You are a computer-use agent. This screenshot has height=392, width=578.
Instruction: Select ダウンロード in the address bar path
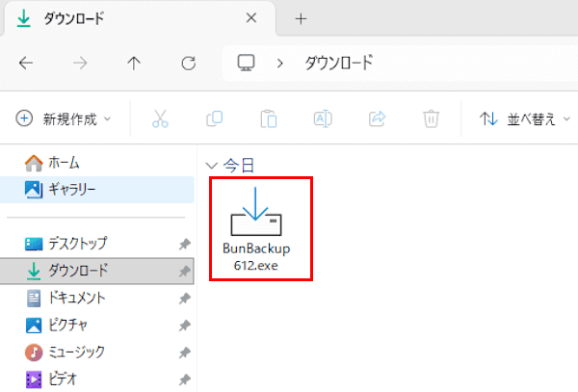[x=339, y=63]
